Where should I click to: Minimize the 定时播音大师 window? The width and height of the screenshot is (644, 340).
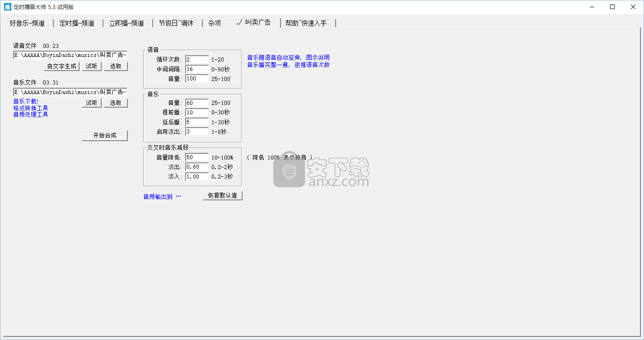click(x=592, y=7)
